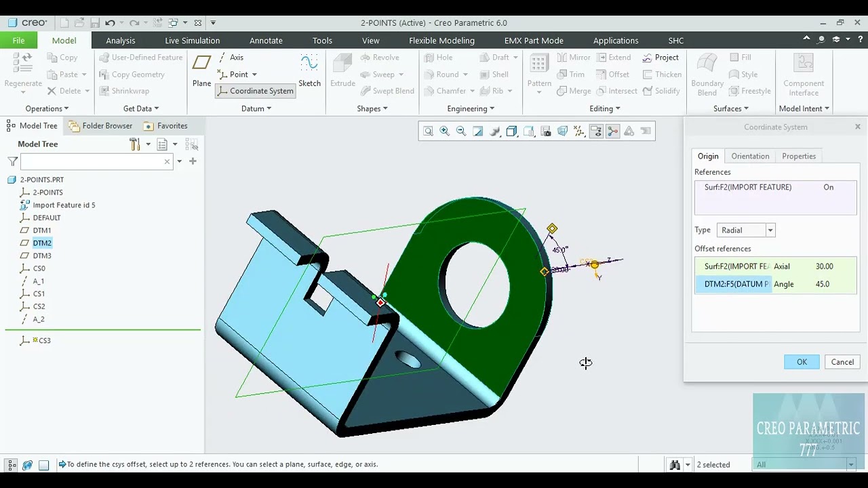The height and width of the screenshot is (488, 868).
Task: Click '2 selected' in status bar
Action: click(x=713, y=465)
